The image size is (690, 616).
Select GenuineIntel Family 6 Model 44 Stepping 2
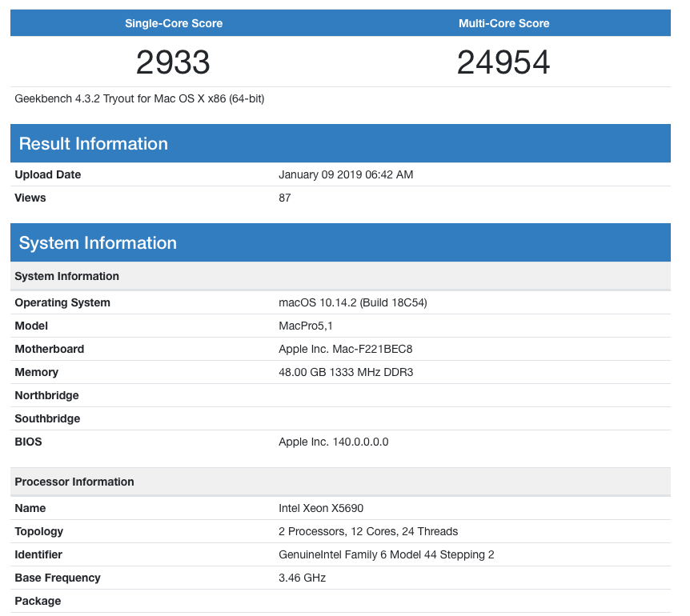coord(387,555)
